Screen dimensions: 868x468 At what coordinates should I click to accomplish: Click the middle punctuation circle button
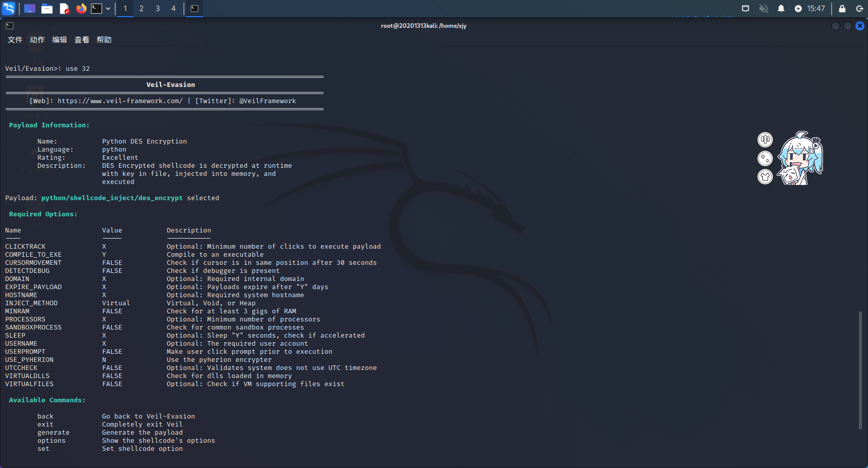click(x=765, y=159)
